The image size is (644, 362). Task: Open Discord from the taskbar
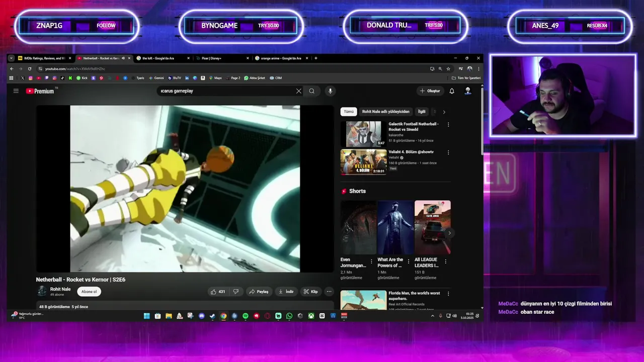pos(201,316)
